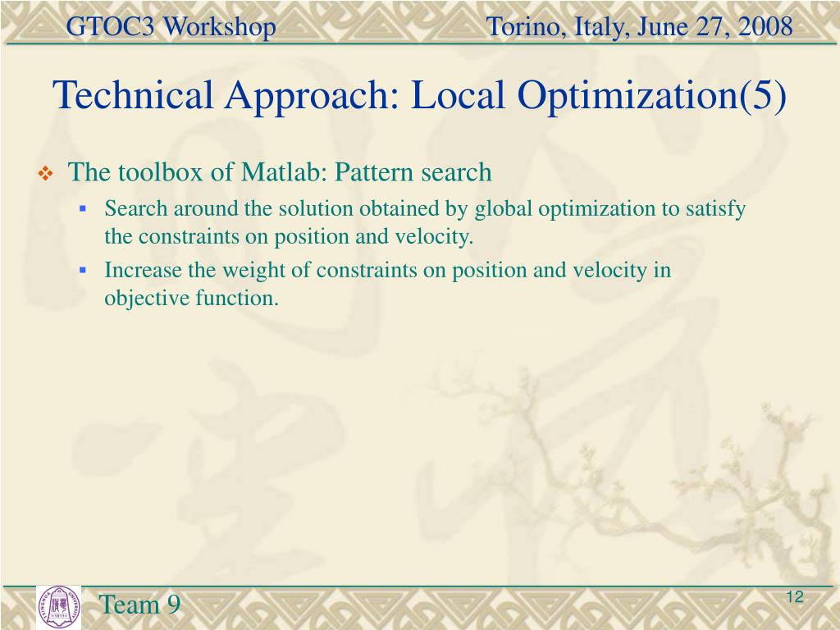This screenshot has height=630, width=840.
Task: Click 'the constraints on position and velocity.' line
Action: [289, 236]
